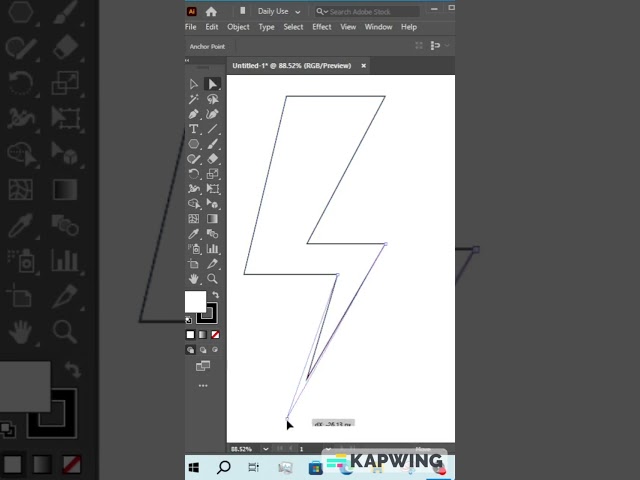Select the Perspective Grid tool
The height and width of the screenshot is (480, 640).
(212, 203)
